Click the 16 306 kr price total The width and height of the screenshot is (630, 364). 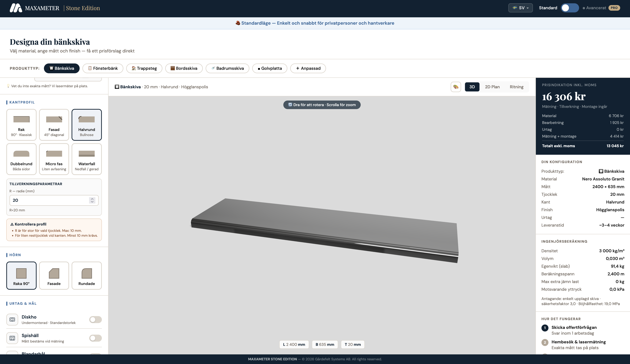coord(564,97)
